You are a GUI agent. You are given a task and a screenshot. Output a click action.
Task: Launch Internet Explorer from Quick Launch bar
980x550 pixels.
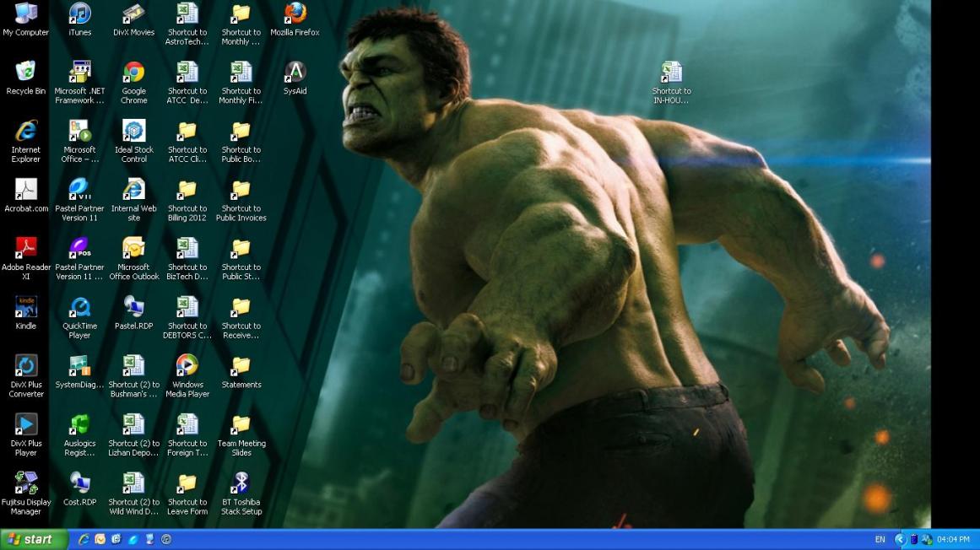83,539
